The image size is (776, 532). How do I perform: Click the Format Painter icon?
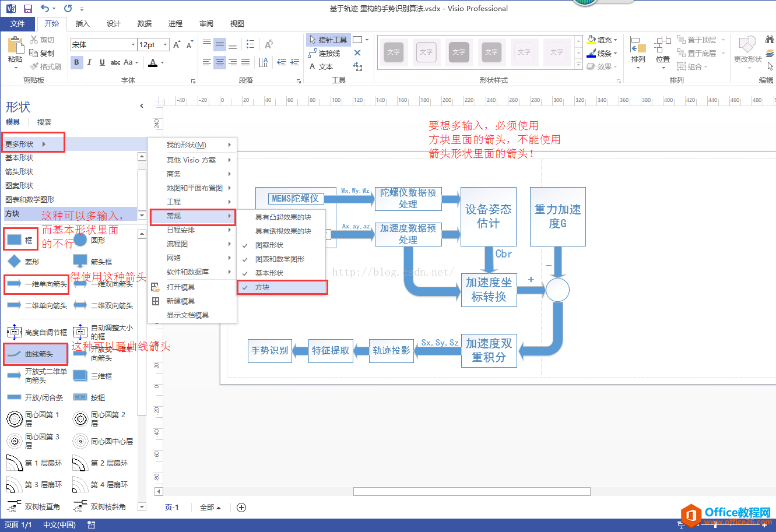click(x=45, y=67)
